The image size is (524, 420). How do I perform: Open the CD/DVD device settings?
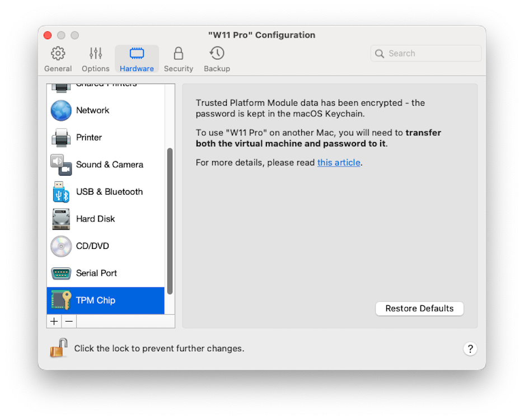(91, 246)
